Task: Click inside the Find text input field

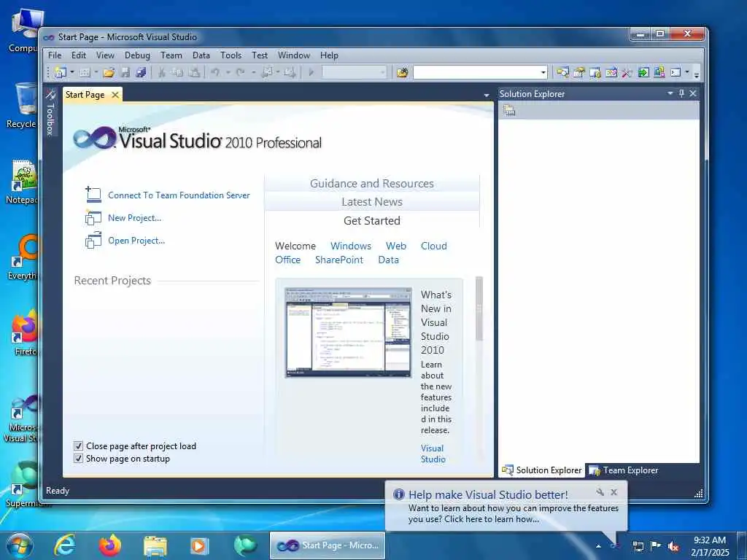Action: [476, 72]
